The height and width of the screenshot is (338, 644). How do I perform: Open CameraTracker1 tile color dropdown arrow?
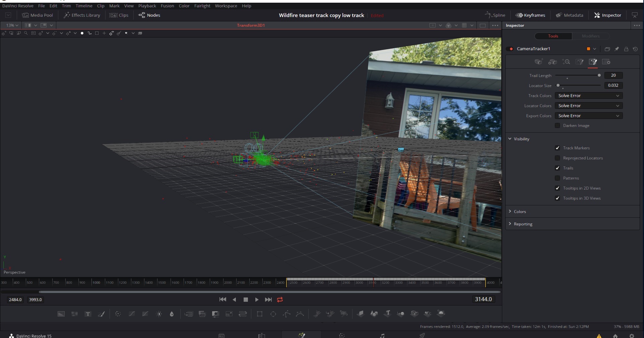[595, 49]
